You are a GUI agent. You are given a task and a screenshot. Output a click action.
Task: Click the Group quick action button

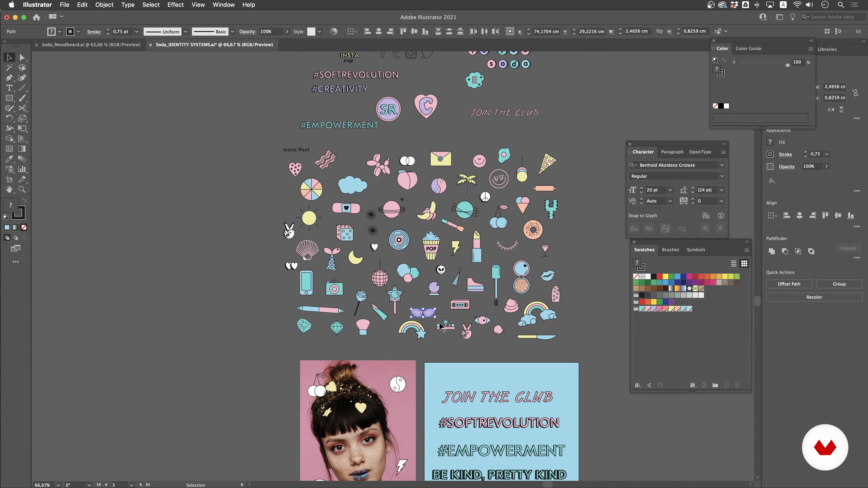point(839,284)
